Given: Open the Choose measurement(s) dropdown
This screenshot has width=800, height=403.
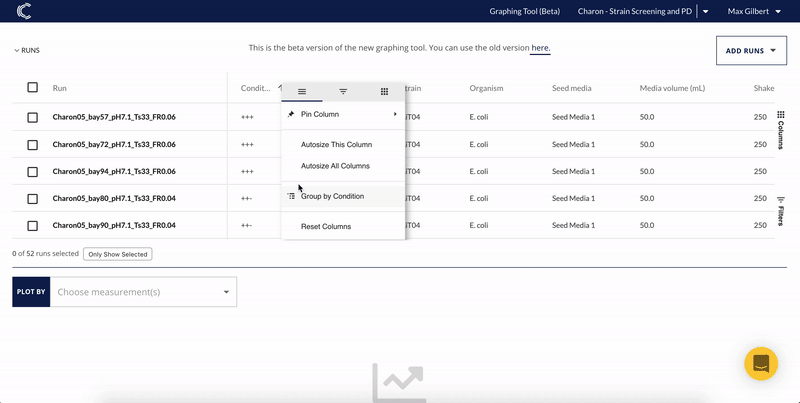Looking at the screenshot, I should click(x=142, y=292).
